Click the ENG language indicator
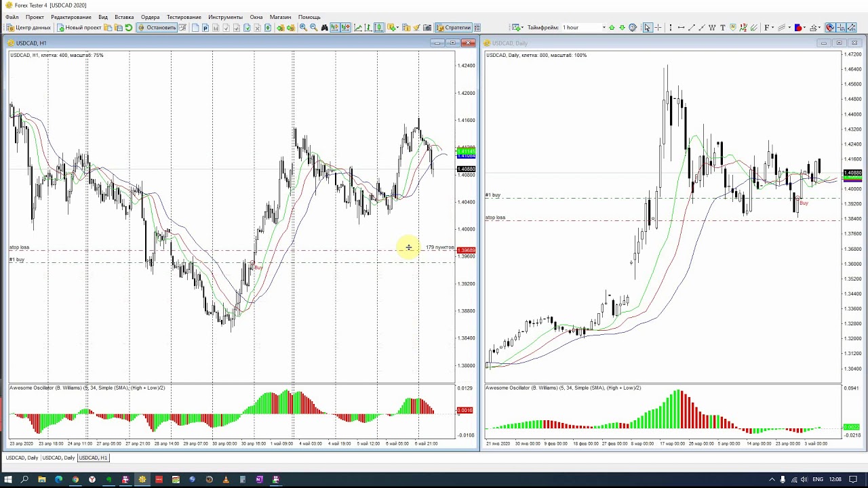 click(x=818, y=480)
